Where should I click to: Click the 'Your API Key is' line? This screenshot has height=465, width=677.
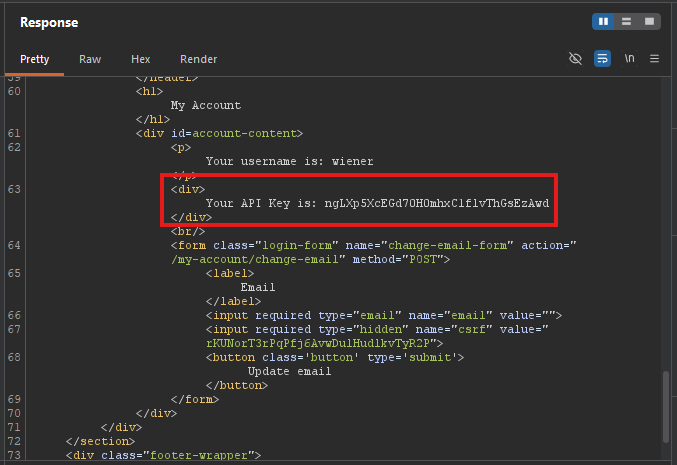pos(377,203)
